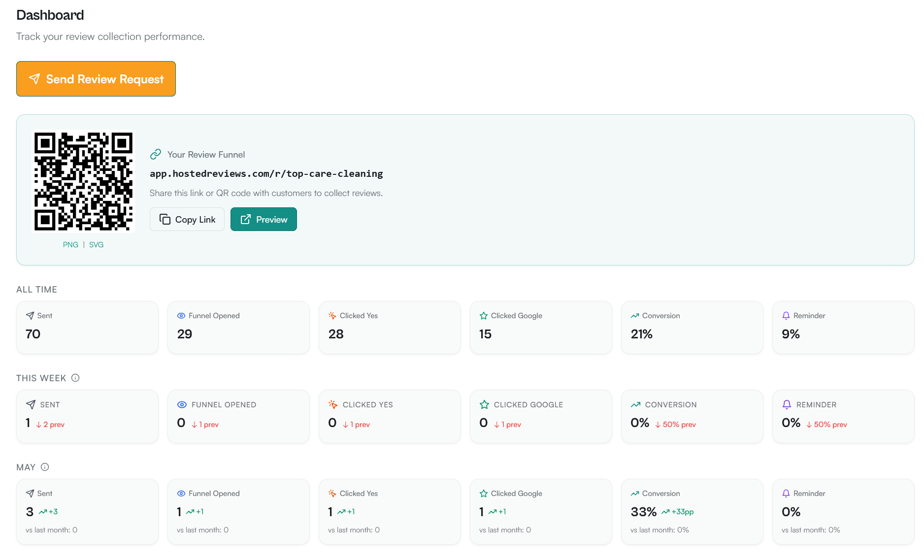Click the chain link icon beside Your Review Funnel

[x=156, y=155]
